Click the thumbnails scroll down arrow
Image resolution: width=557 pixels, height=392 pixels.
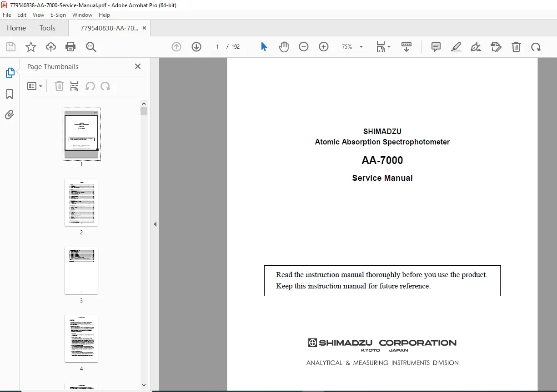[144, 385]
